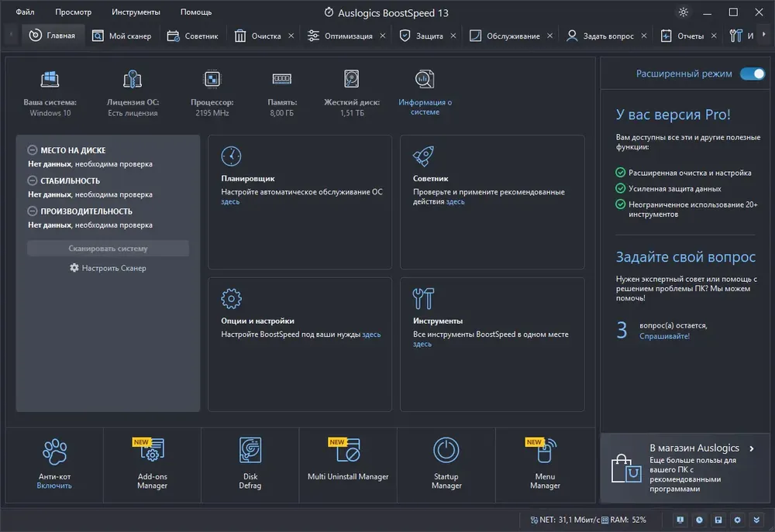Click the Auslogics store shopping bag icon
Screen dimensions: 775x532
[x=625, y=469]
